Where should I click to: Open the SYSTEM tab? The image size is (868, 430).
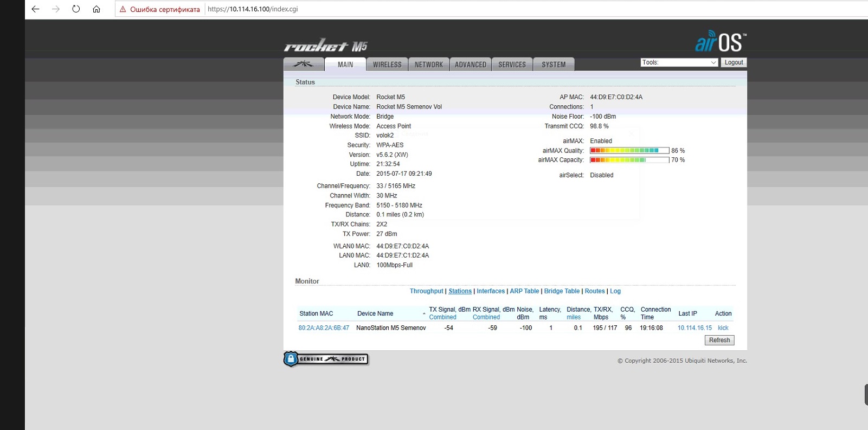tap(554, 64)
